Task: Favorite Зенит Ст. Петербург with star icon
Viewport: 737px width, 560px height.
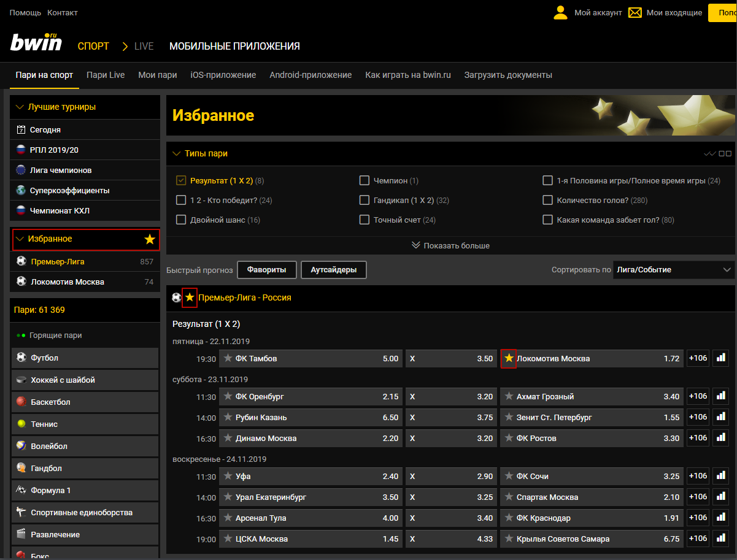Action: tap(509, 417)
